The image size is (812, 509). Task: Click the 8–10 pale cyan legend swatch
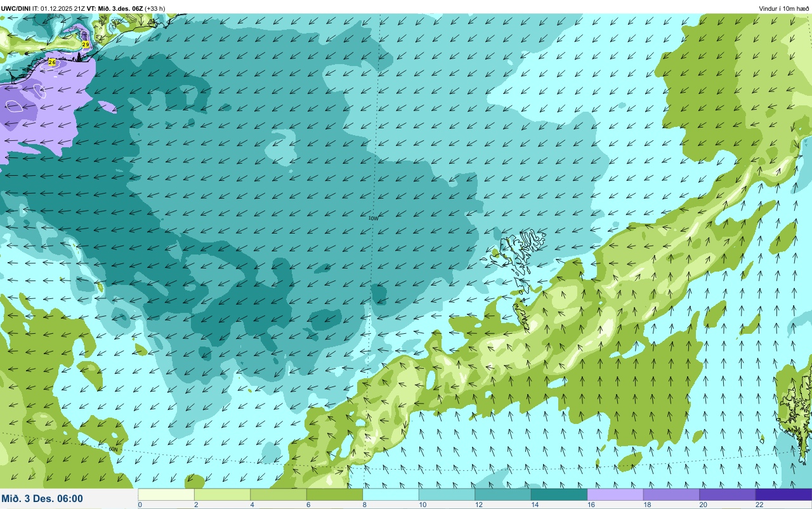click(391, 494)
